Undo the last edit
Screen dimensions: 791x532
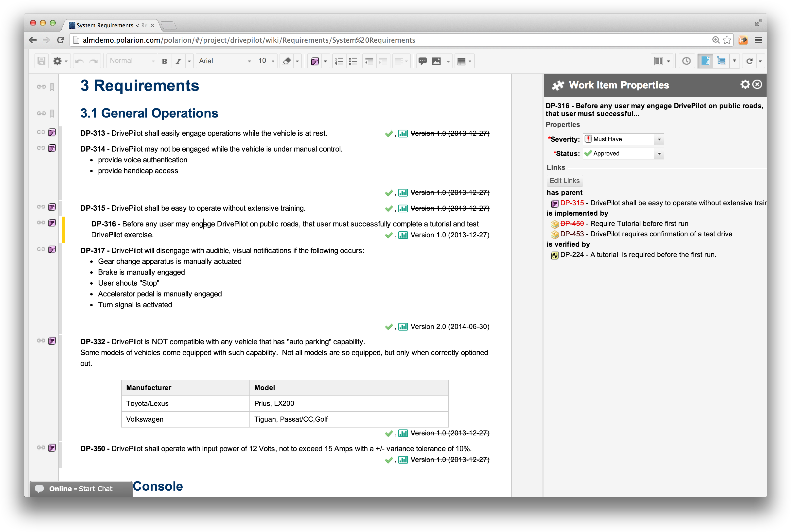pos(80,61)
